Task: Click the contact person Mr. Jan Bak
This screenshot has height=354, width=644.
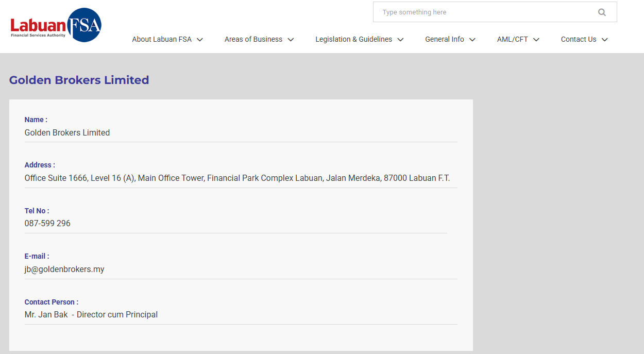Action: pos(46,314)
